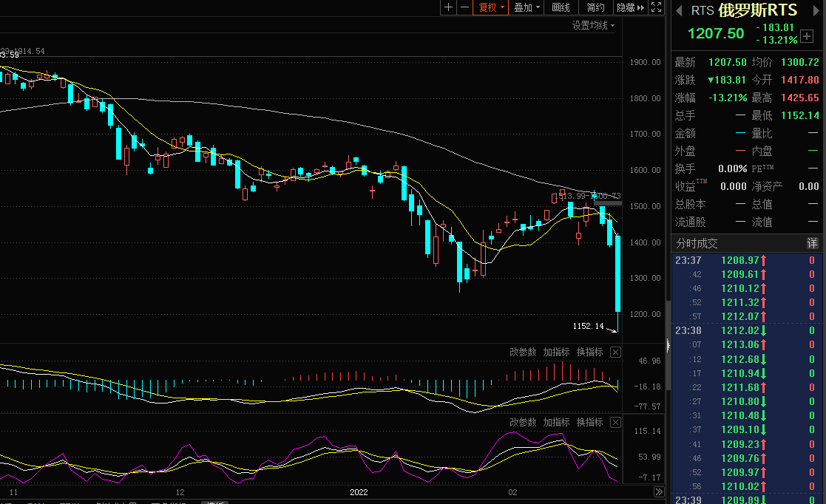Toggle 隐藏 to hide the side panel
The height and width of the screenshot is (504, 826).
(630, 7)
